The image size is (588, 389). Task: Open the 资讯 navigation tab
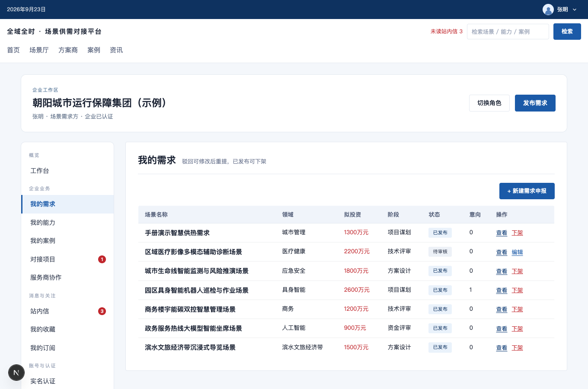116,50
